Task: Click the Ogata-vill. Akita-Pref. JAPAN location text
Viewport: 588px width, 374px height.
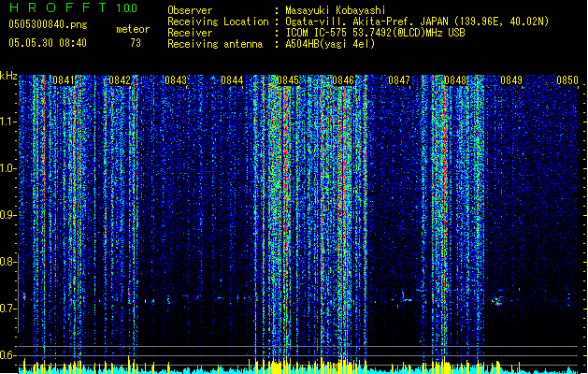Action: [417, 22]
